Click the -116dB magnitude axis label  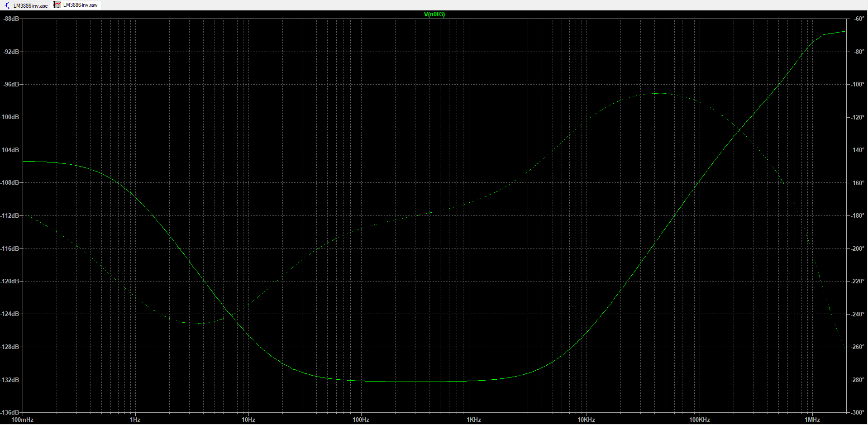[10, 248]
